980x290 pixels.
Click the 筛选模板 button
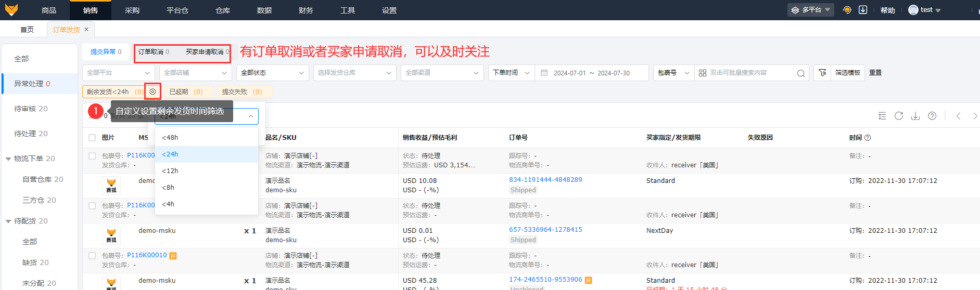click(x=848, y=73)
